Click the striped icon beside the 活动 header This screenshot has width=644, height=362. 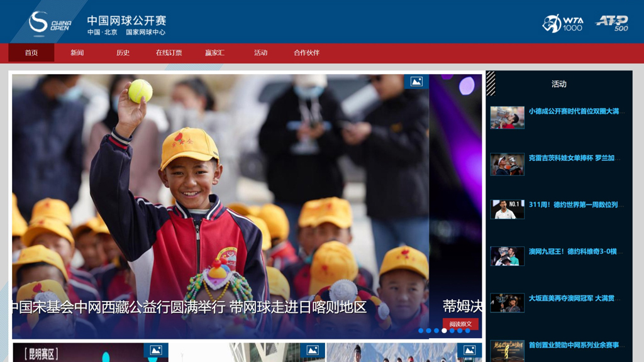coord(491,84)
